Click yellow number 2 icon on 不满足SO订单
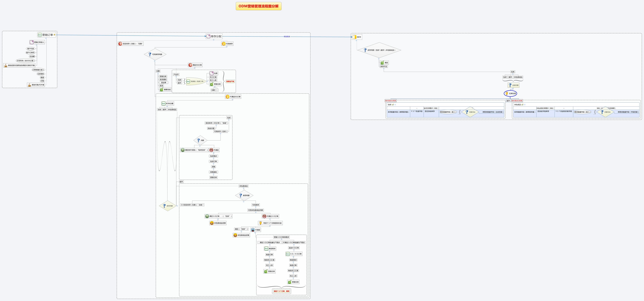 pos(227,97)
